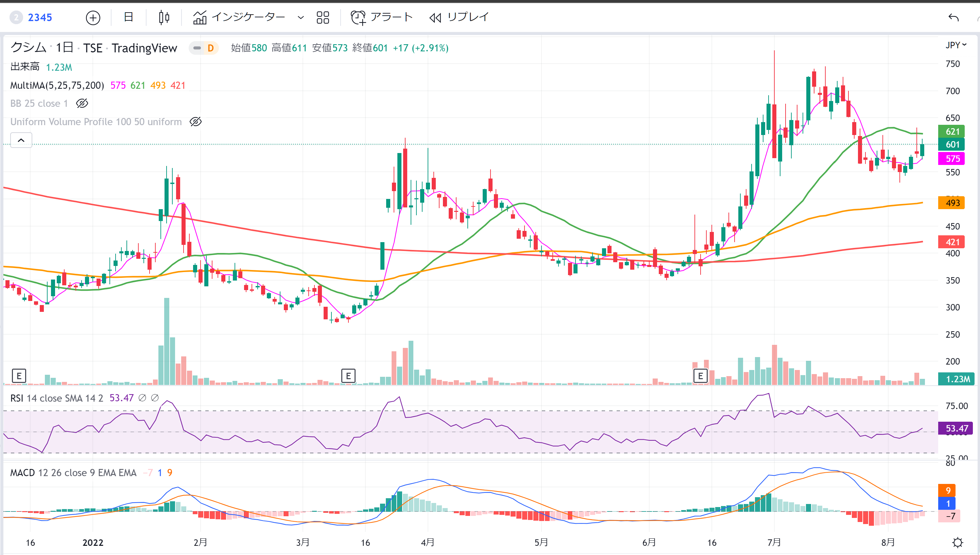
Task: Select the MACD 12 26 close legend
Action: [73, 473]
